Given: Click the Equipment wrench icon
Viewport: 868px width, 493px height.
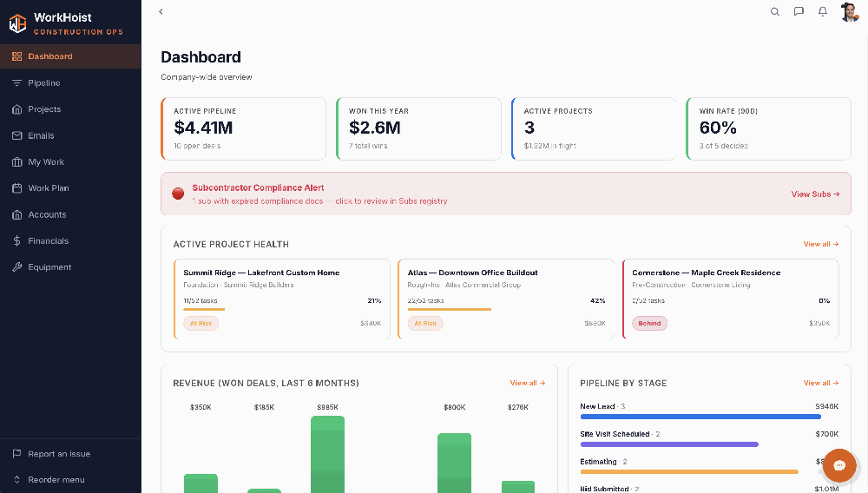Looking at the screenshot, I should pyautogui.click(x=17, y=267).
